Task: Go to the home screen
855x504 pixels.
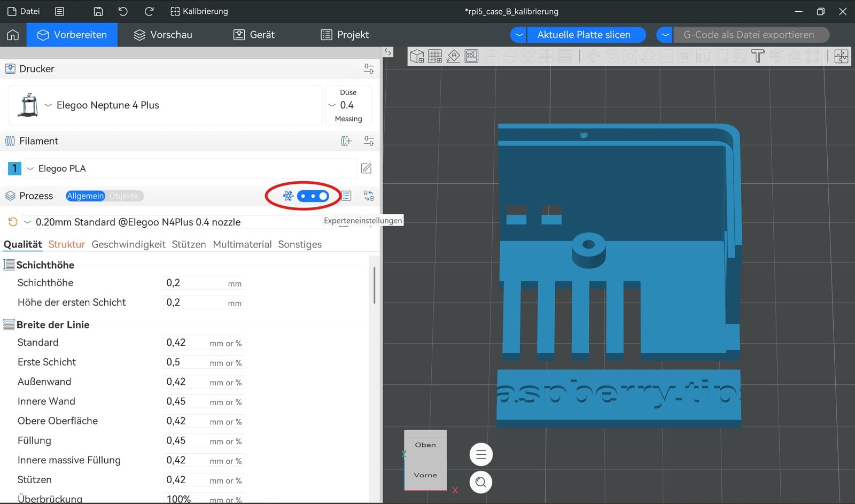Action: [13, 35]
